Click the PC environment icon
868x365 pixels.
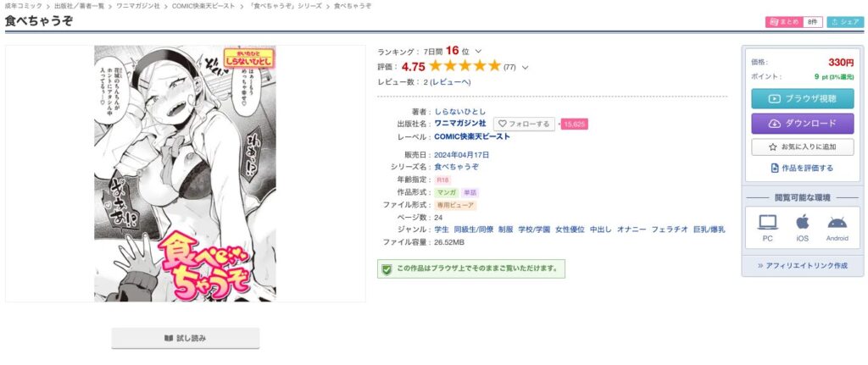(767, 223)
